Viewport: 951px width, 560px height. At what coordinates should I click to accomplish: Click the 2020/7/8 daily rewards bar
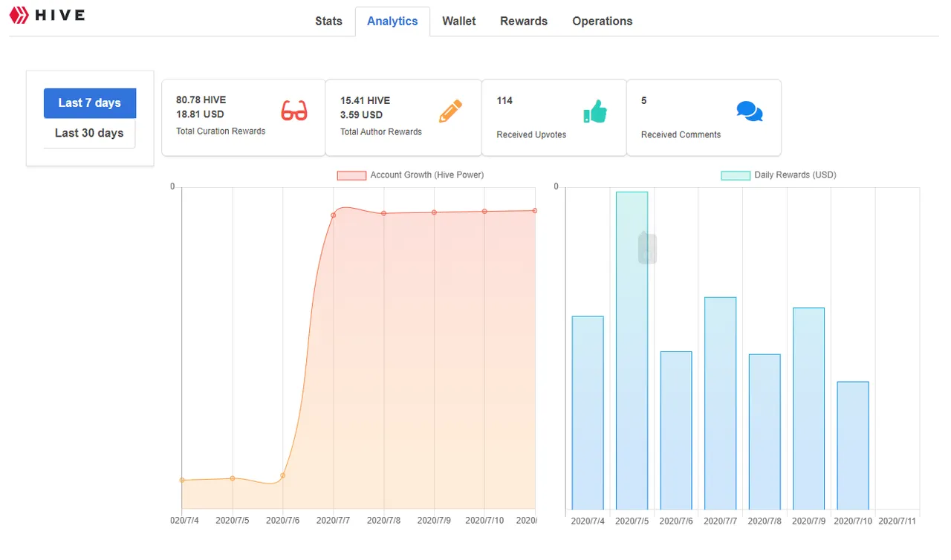coord(765,432)
